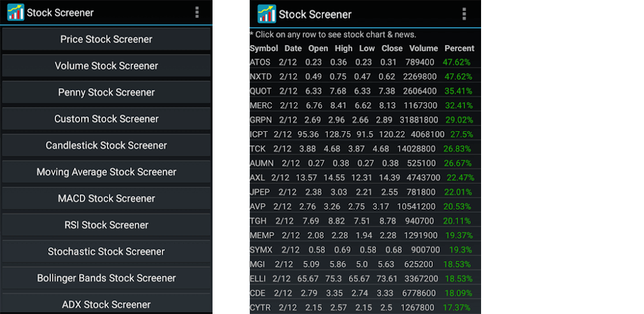Click close price 120.22 cell
The width and height of the screenshot is (644, 314).
(392, 134)
